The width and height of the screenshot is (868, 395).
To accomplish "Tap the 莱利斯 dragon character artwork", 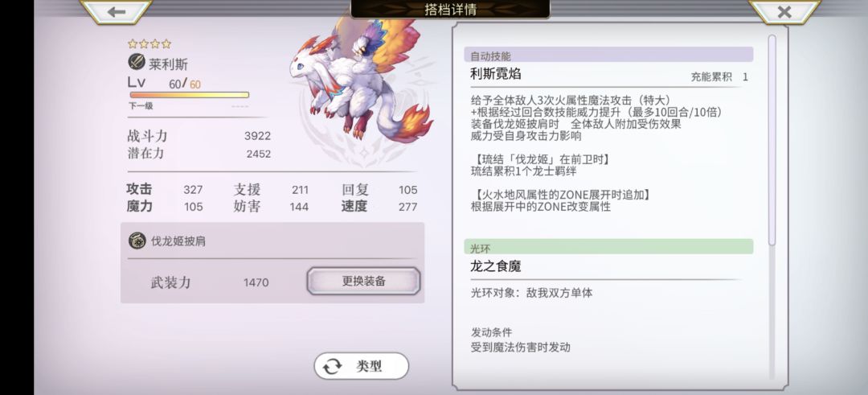I will coord(360,83).
